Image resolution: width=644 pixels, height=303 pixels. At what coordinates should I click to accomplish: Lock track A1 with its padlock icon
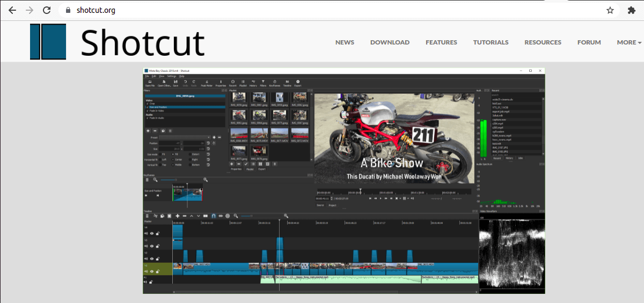(x=151, y=282)
